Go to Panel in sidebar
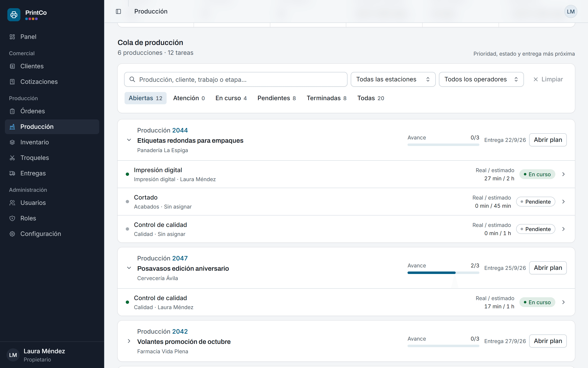Image resolution: width=588 pixels, height=368 pixels. pyautogui.click(x=52, y=37)
